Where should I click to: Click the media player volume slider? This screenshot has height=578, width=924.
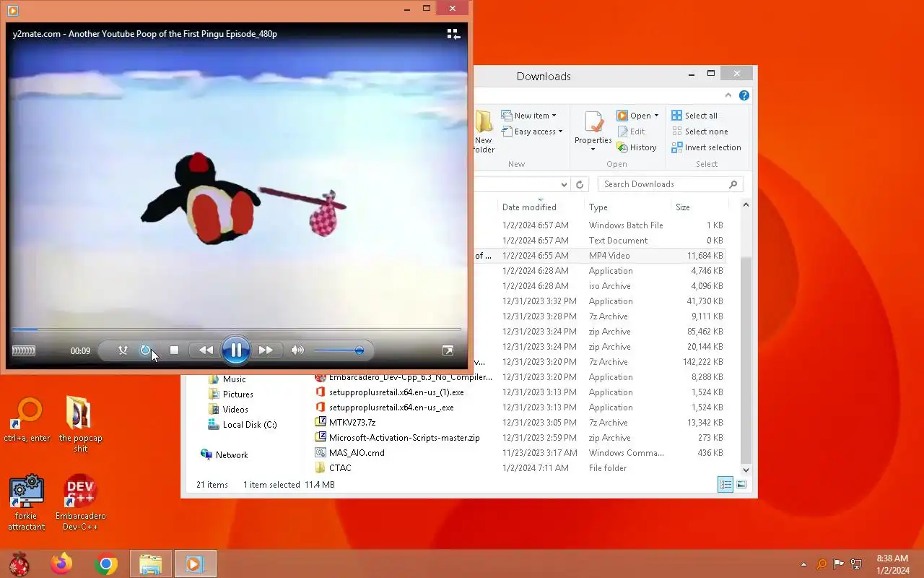(x=339, y=350)
